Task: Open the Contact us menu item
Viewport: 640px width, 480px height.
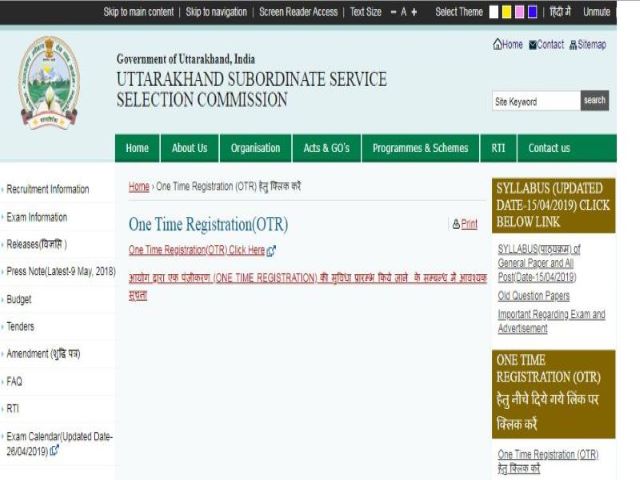Action: tap(549, 148)
